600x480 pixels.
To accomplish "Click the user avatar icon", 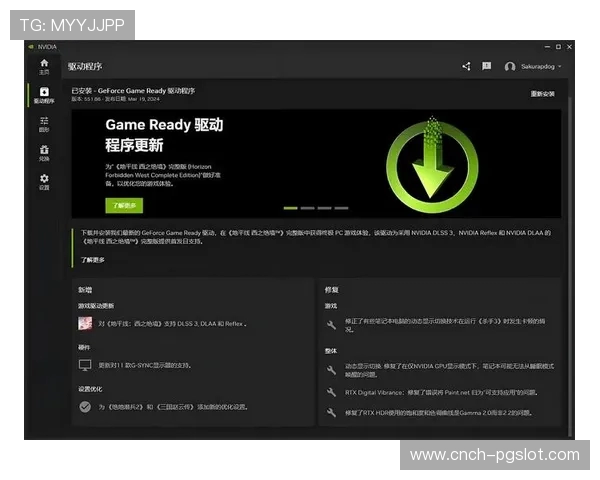I will click(x=510, y=67).
